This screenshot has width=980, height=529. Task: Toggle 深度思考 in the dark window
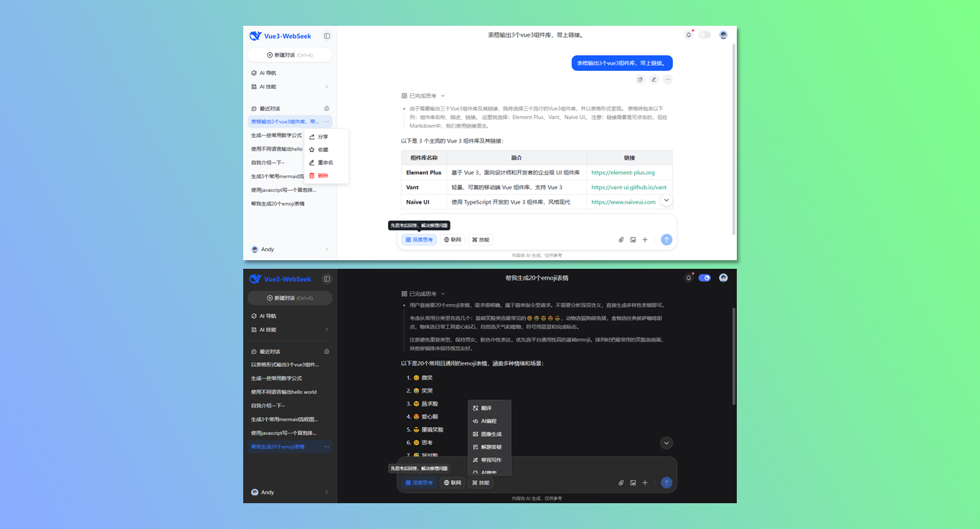[x=419, y=483]
